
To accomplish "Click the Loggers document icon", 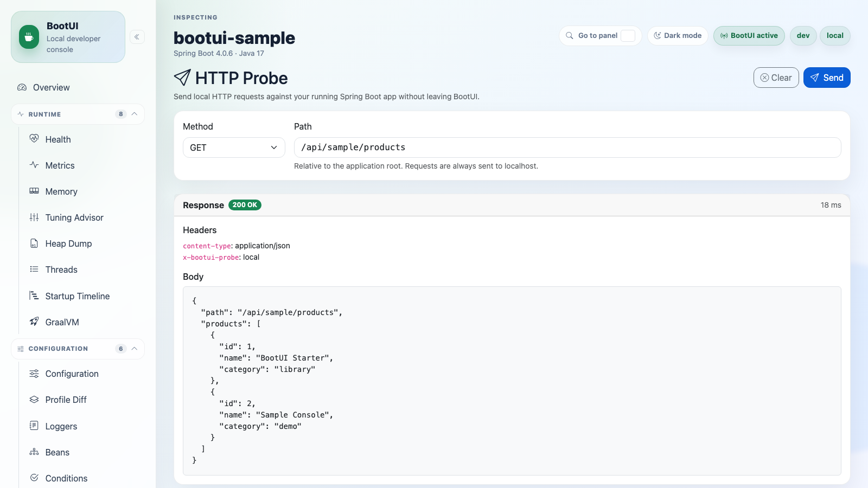I will pos(34,426).
